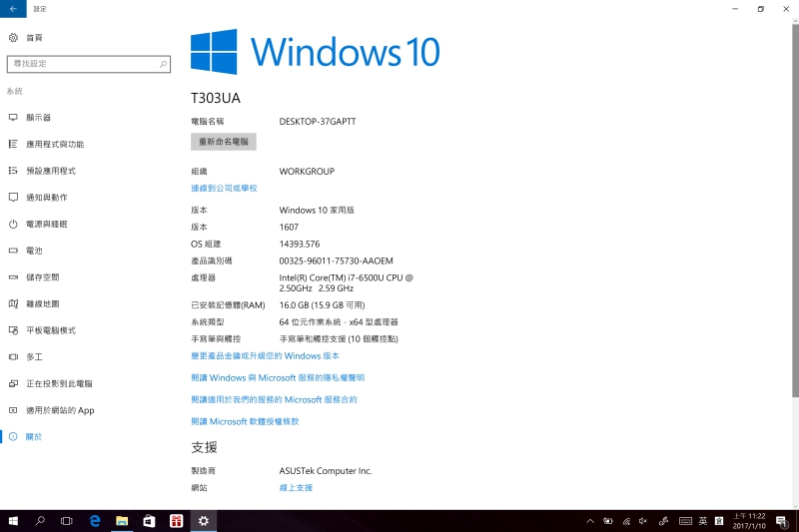Screen dimensions: 799x532
Task: Click the vertical scrollbar thumb
Action: pyautogui.click(x=795, y=211)
